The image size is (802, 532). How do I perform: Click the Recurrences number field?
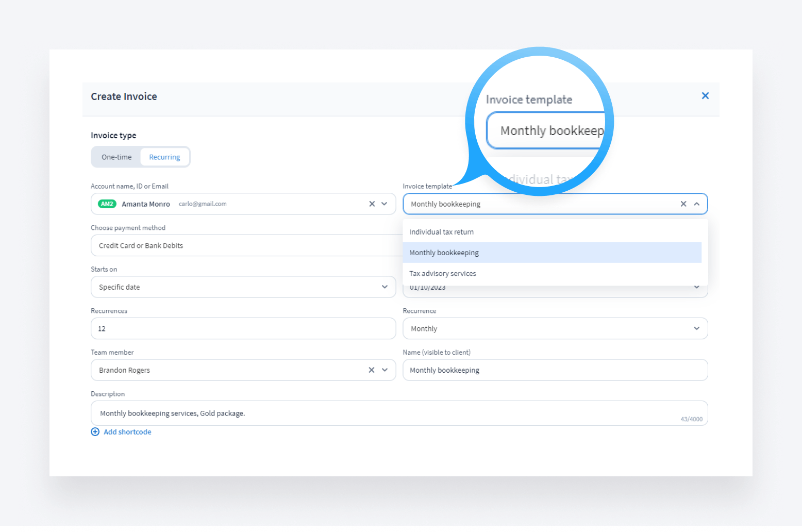coord(243,329)
